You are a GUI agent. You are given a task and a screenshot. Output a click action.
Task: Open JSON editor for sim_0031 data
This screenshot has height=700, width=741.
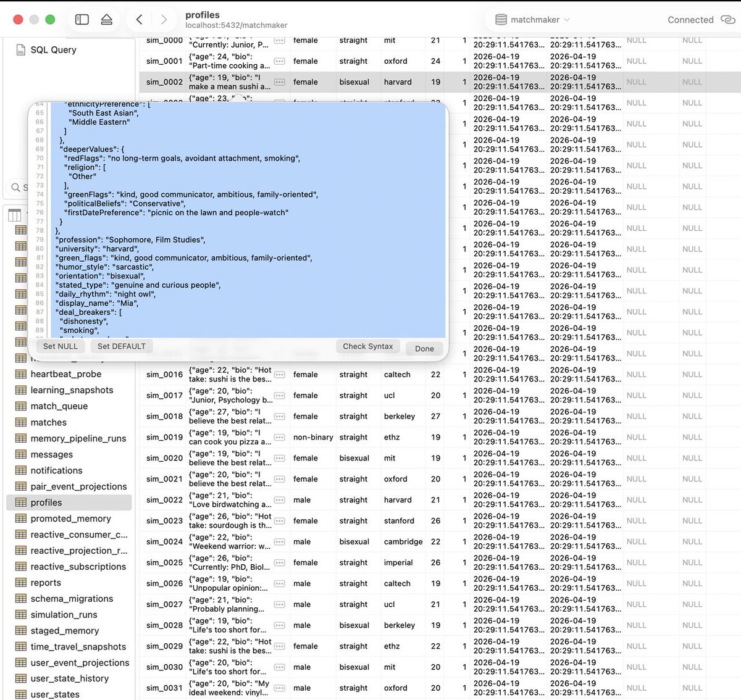(x=280, y=688)
